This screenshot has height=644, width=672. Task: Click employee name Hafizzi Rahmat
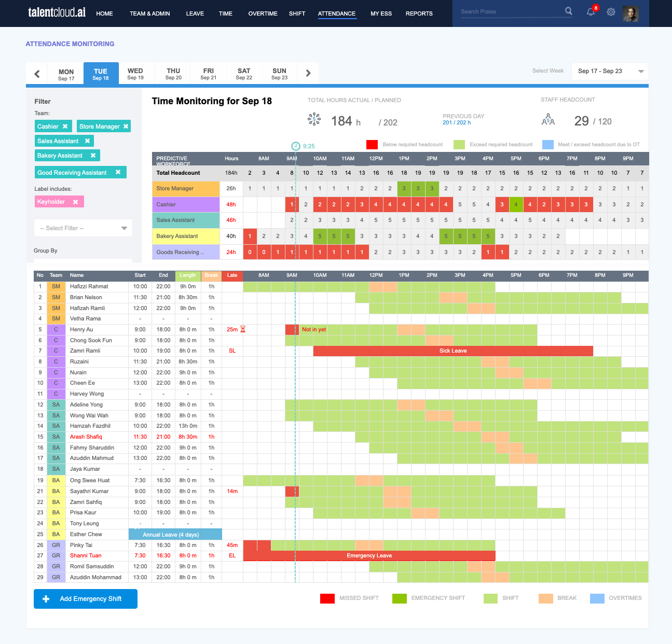(x=89, y=286)
